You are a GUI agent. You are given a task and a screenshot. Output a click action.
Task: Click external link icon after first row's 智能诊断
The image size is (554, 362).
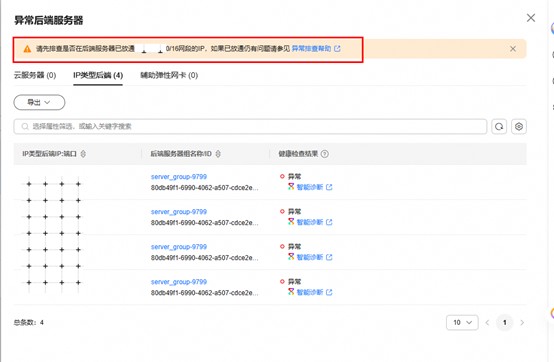pyautogui.click(x=329, y=187)
